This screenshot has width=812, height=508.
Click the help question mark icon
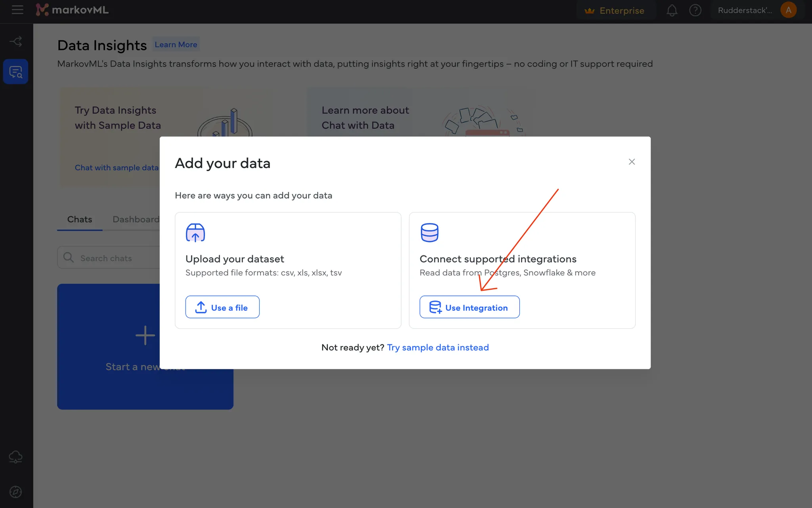coord(695,10)
